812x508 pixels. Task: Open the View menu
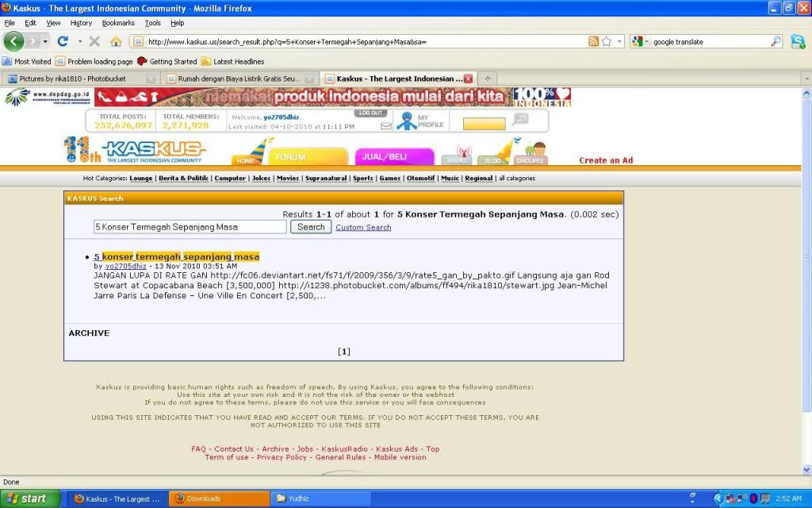coord(53,23)
